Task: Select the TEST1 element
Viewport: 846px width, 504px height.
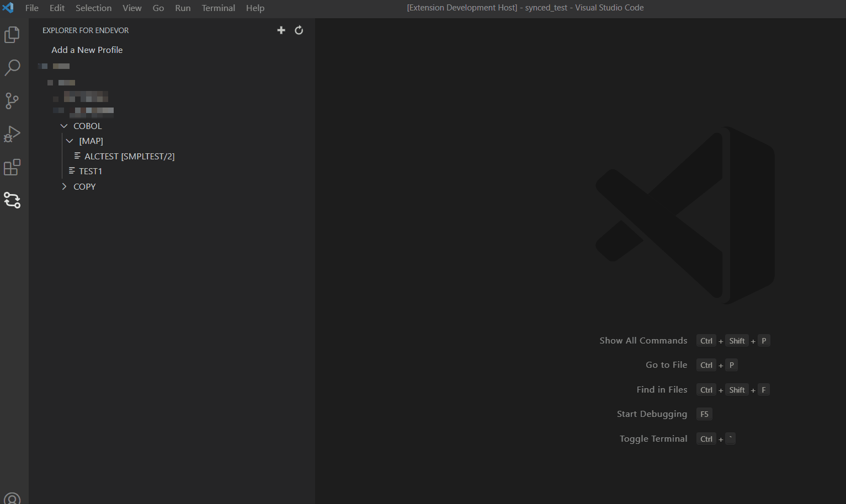Action: tap(91, 171)
